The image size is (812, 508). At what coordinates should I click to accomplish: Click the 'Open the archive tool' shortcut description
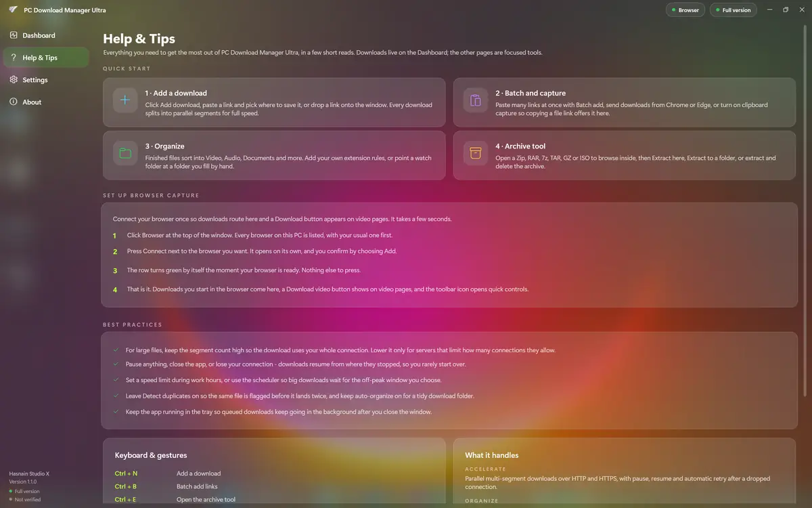click(206, 499)
